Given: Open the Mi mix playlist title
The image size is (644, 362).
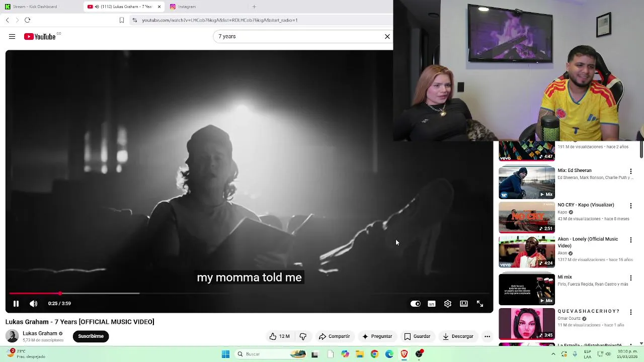Looking at the screenshot, I should [x=565, y=277].
